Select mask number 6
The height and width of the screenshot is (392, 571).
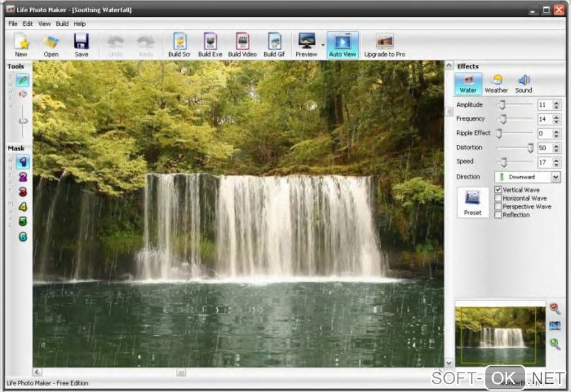(22, 237)
